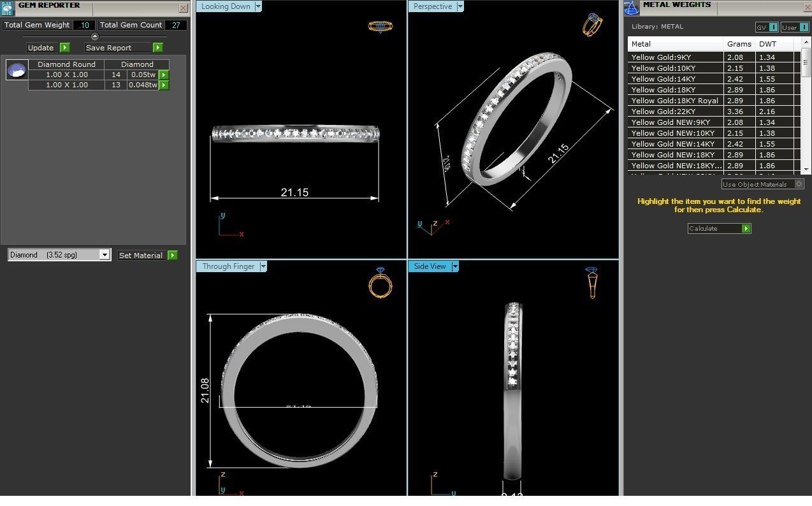The width and height of the screenshot is (812, 506).
Task: Select the Through Finger viewport tab
Action: [228, 266]
